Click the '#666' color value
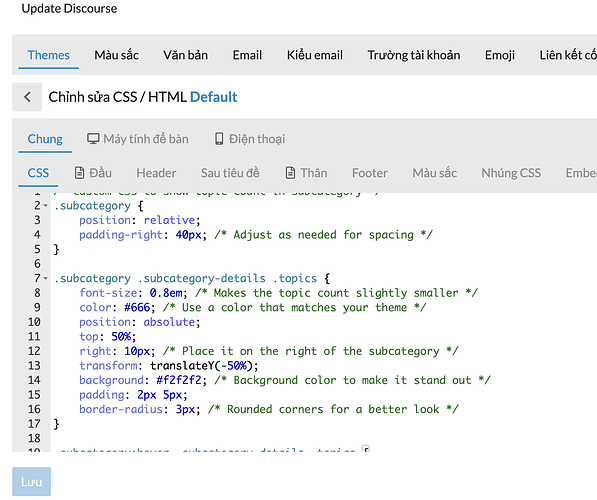 (137, 307)
